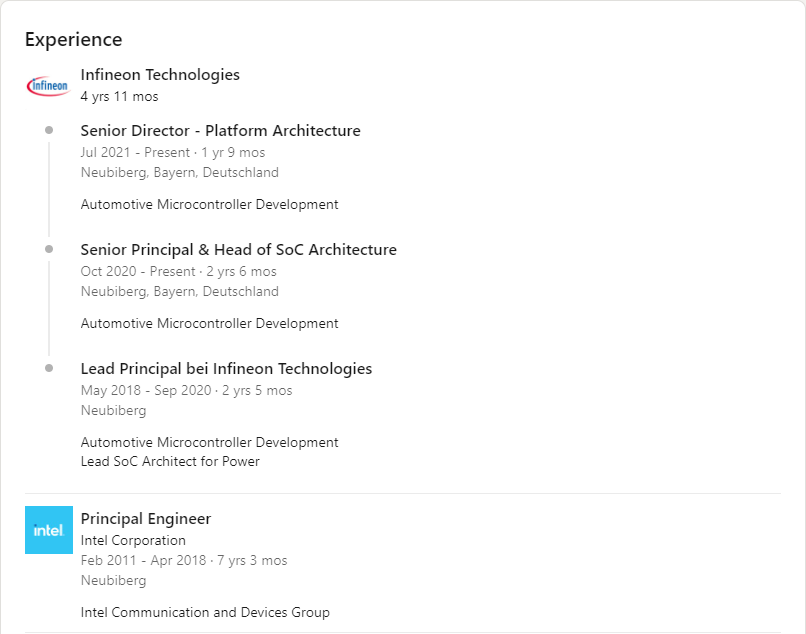Open Lead Principal bei Infineon Technologies entry
This screenshot has height=634, width=806.
[x=226, y=369]
